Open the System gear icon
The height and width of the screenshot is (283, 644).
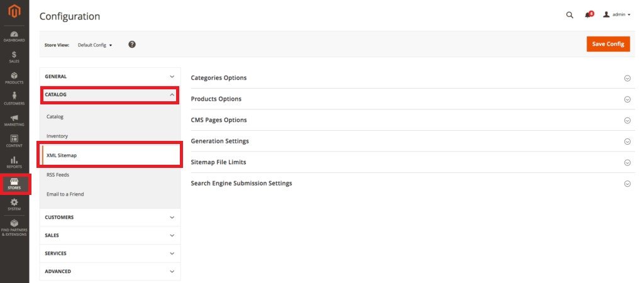click(14, 204)
